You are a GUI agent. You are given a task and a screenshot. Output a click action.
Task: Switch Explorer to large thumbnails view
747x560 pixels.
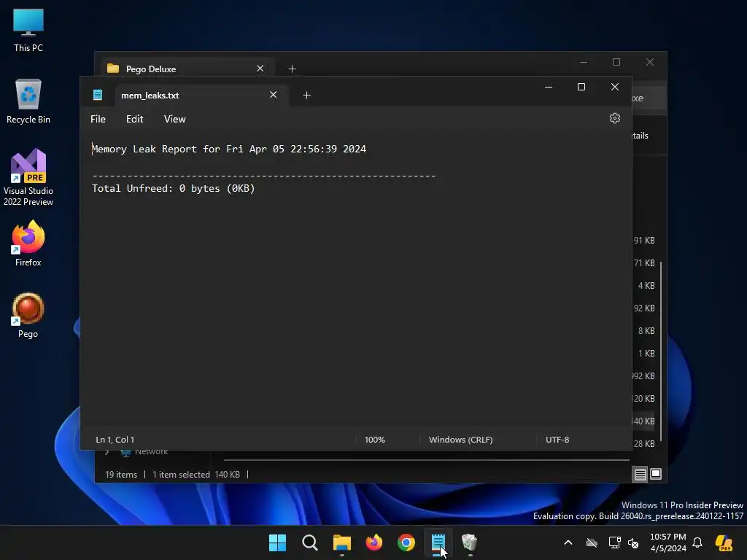click(656, 474)
